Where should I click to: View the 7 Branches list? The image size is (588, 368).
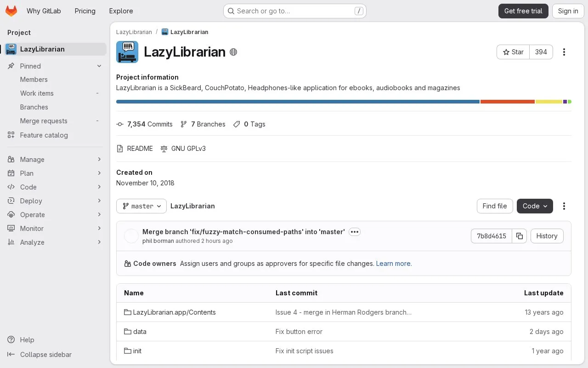[x=203, y=124]
